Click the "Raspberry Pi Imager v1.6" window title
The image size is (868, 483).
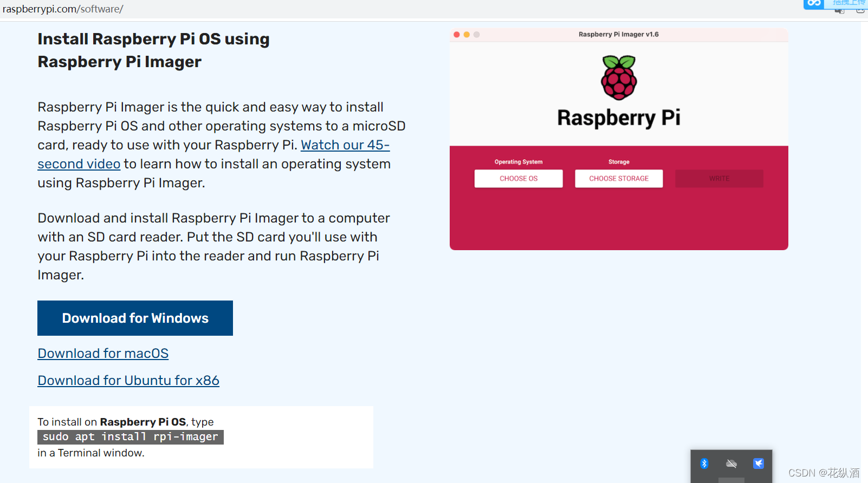tap(619, 34)
